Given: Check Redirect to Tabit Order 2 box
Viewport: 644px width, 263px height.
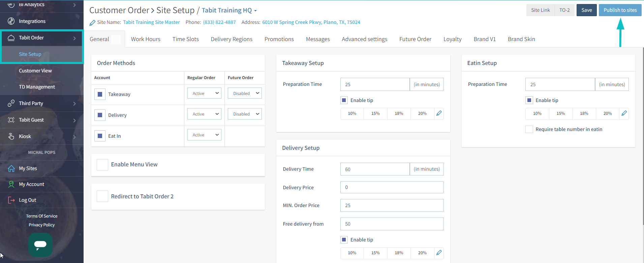Looking at the screenshot, I should [x=102, y=196].
